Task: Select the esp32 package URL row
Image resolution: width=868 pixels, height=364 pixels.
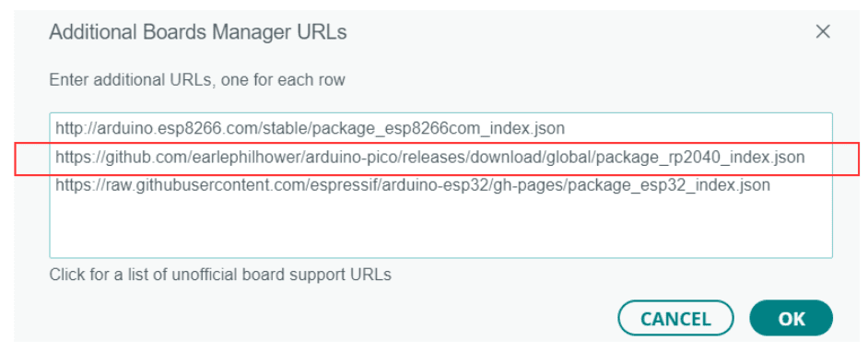Action: coord(440,185)
